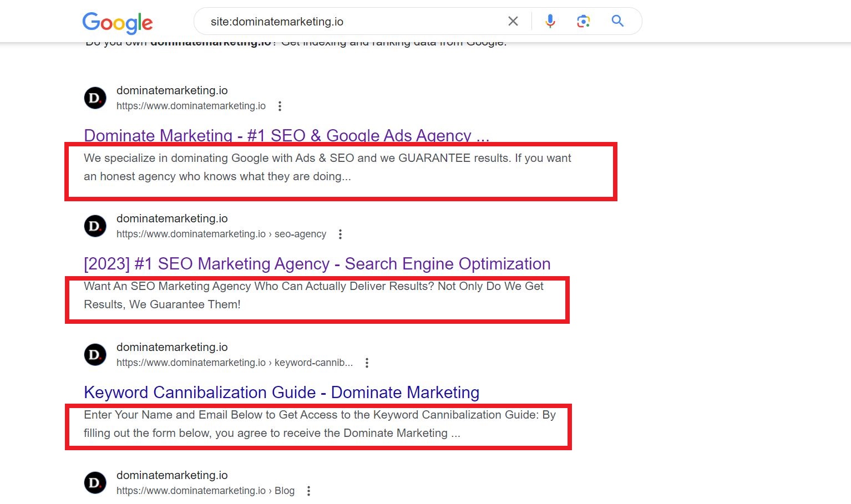Open Google Lens image search icon
The width and height of the screenshot is (851, 504).
[x=583, y=21]
